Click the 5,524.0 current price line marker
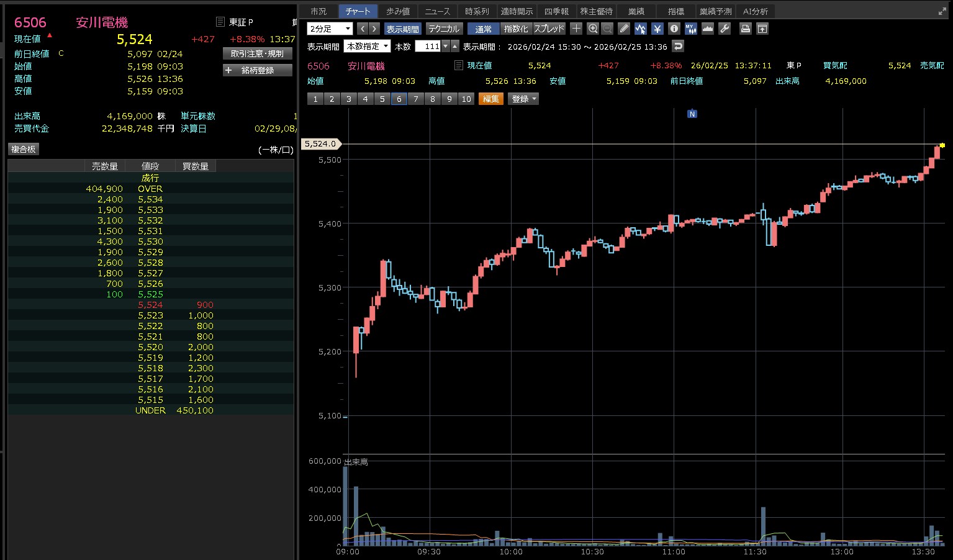The height and width of the screenshot is (560, 953). coord(320,144)
